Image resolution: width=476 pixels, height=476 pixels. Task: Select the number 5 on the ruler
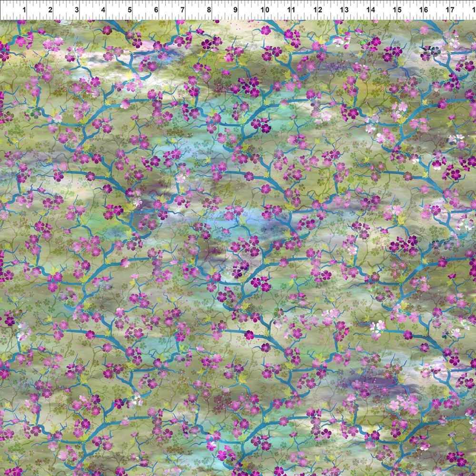[x=130, y=10]
